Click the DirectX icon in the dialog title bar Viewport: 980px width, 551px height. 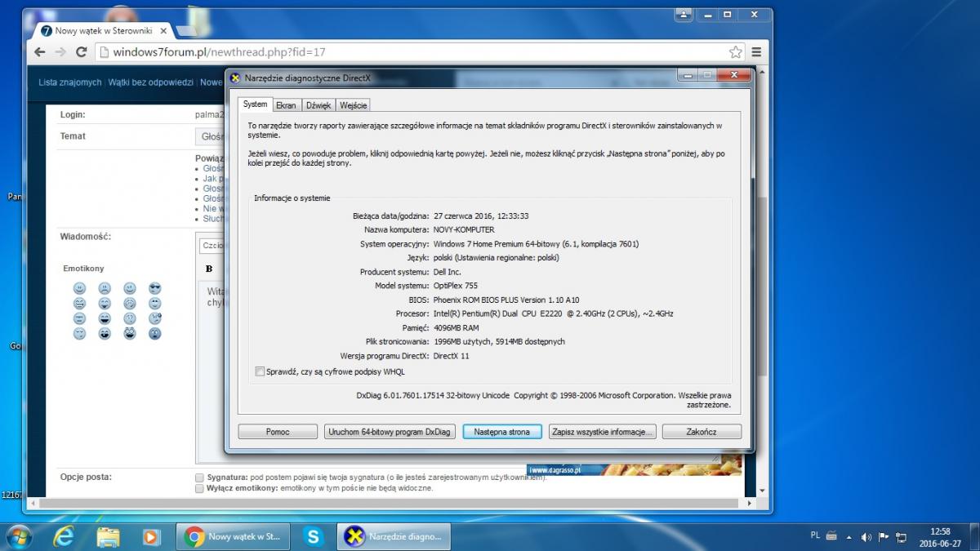(235, 78)
